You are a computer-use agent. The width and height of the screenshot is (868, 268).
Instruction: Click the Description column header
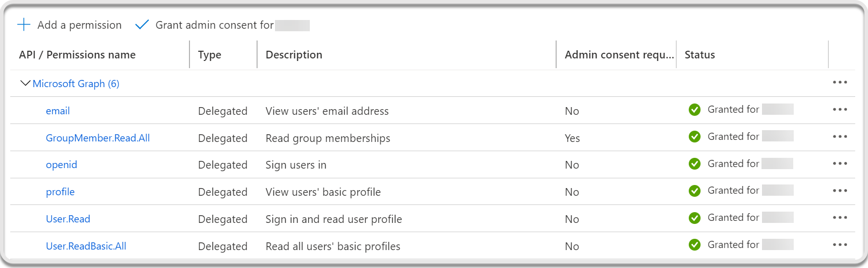point(294,55)
